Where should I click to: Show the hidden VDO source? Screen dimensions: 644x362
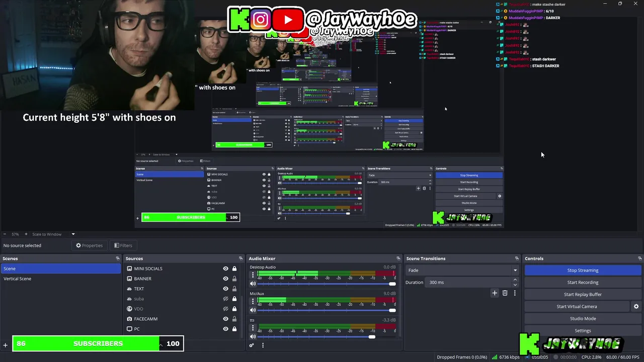click(x=225, y=309)
